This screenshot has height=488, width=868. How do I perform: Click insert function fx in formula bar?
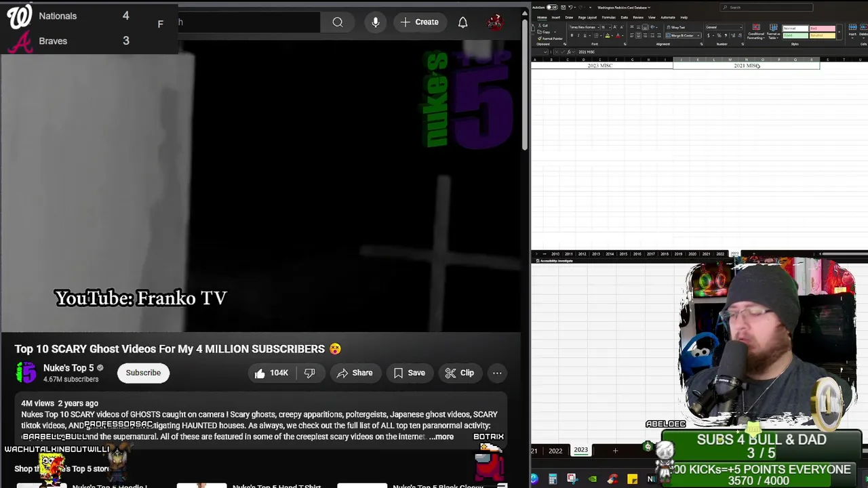pyautogui.click(x=569, y=52)
